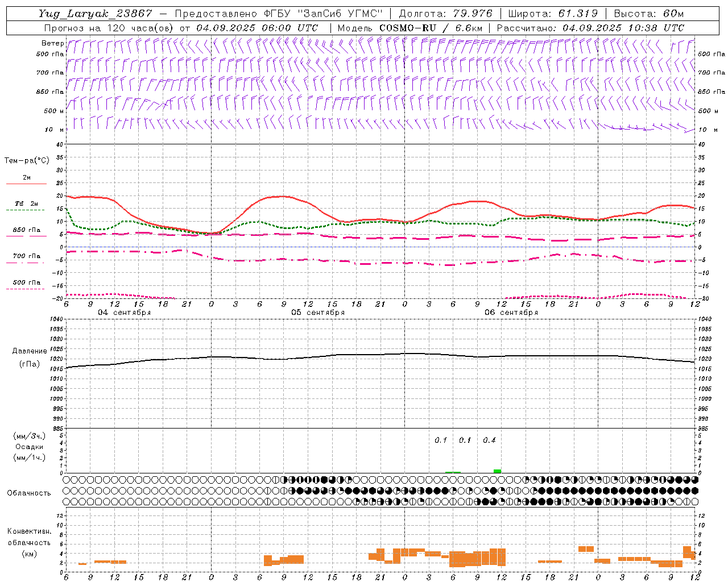Click the Прогноз на 120 часа(ов) text

point(109,27)
